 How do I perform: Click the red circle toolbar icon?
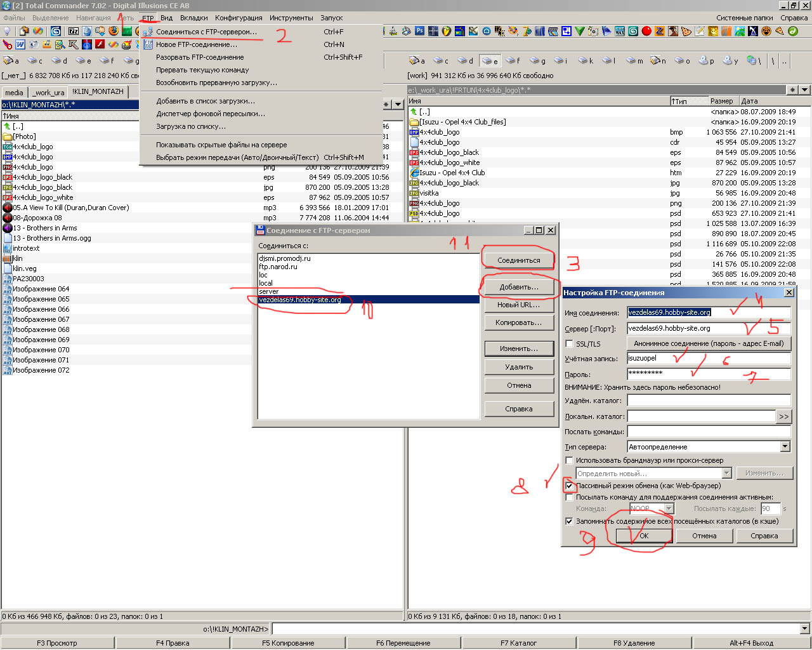[x=646, y=30]
